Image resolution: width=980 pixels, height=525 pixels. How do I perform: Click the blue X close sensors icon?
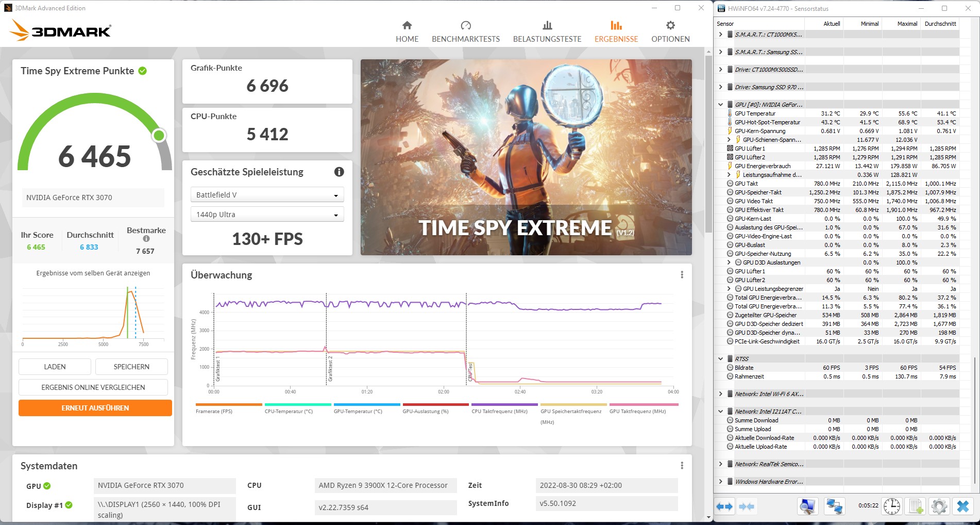pyautogui.click(x=962, y=506)
